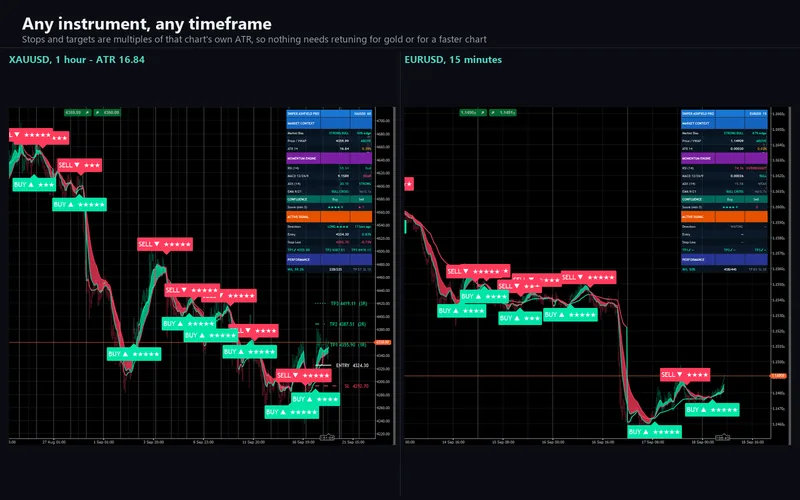
Task: Click the "16 Sep 19:00" time axis label
Action: 303,442
